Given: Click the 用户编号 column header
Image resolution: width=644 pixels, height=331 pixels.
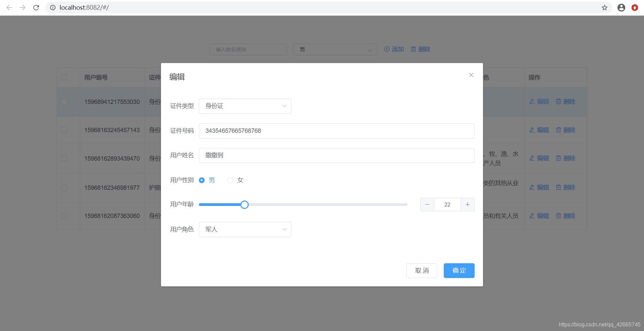Looking at the screenshot, I should pos(96,77).
